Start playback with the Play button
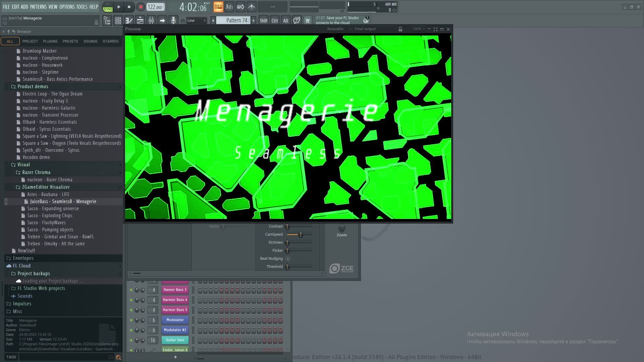This screenshot has height=362, width=644. [119, 7]
